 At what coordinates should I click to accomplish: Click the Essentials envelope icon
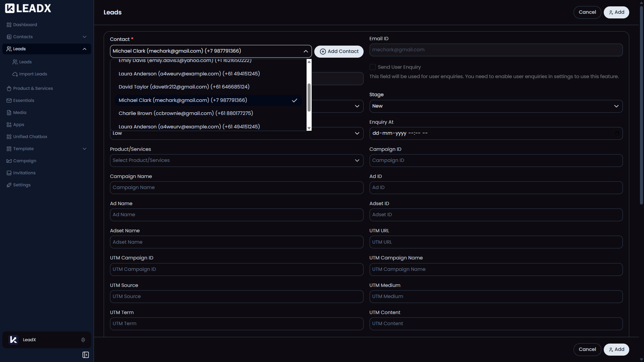pyautogui.click(x=9, y=101)
